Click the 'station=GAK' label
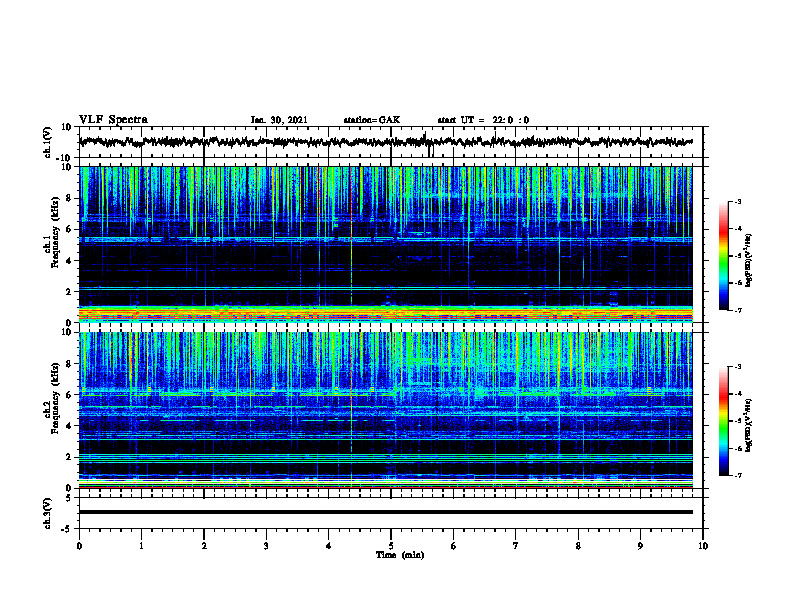The width and height of the screenshot is (792, 612). coord(372,120)
